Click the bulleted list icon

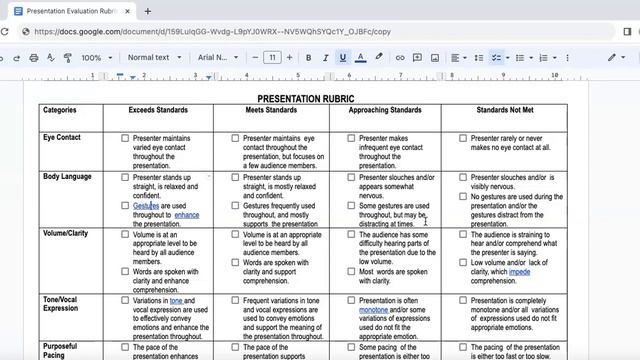tap(520, 58)
